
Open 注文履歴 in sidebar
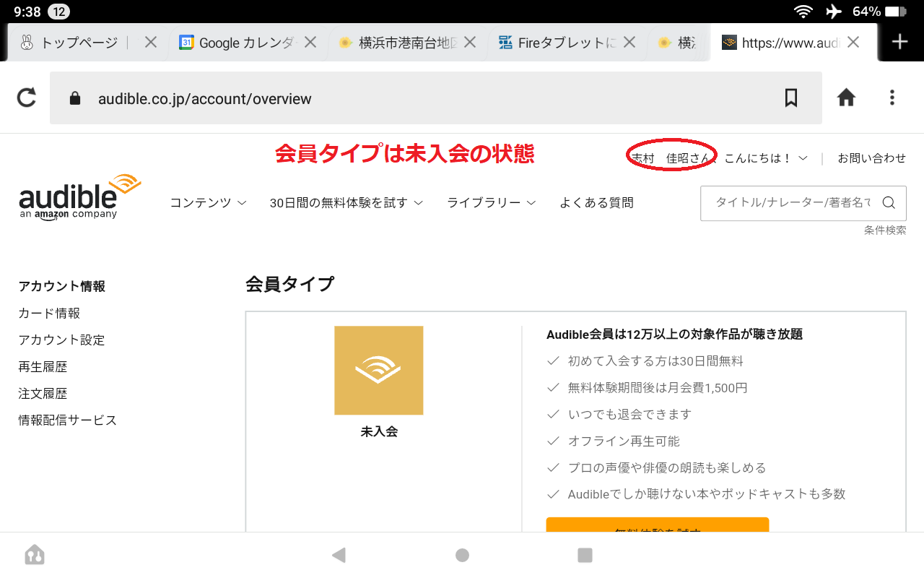point(43,394)
